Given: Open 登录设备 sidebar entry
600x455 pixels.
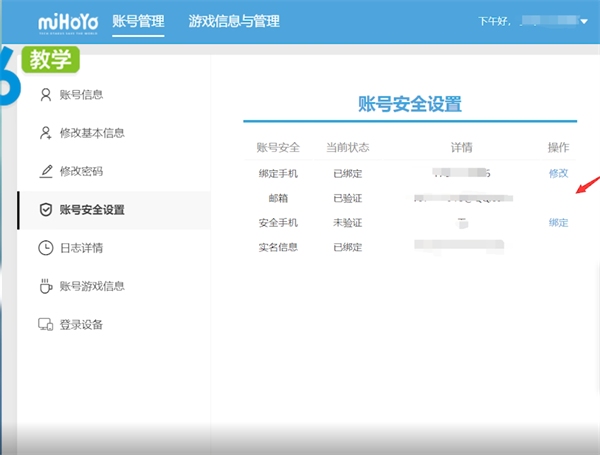Looking at the screenshot, I should [81, 325].
